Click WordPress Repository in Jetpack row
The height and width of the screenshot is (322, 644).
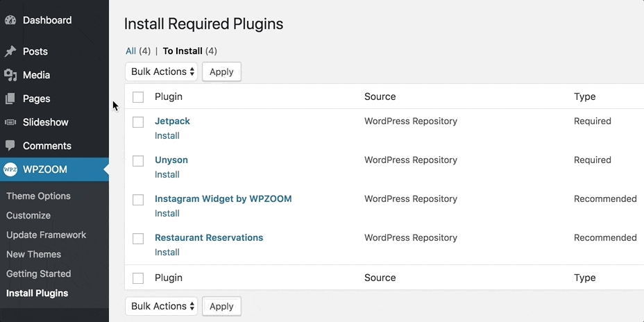pos(411,121)
